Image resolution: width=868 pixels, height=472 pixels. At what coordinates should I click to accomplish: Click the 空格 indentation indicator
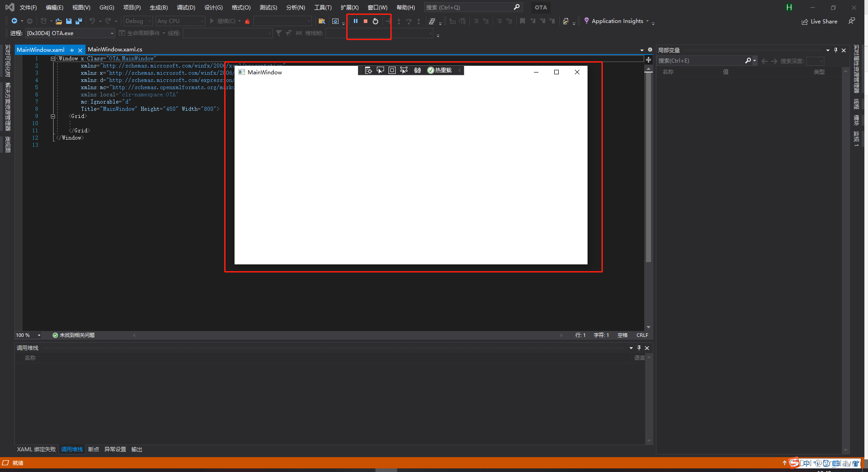point(623,335)
